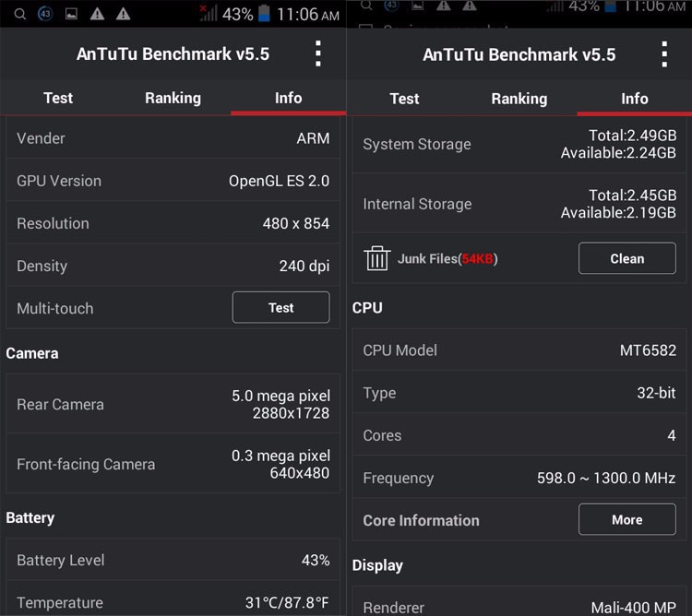Screen dimensions: 692x616
Task: Switch to the Test tab on the left screen
Action: [x=58, y=98]
